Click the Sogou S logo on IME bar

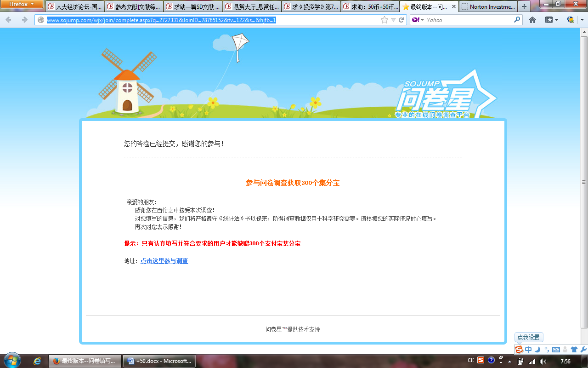pyautogui.click(x=519, y=350)
